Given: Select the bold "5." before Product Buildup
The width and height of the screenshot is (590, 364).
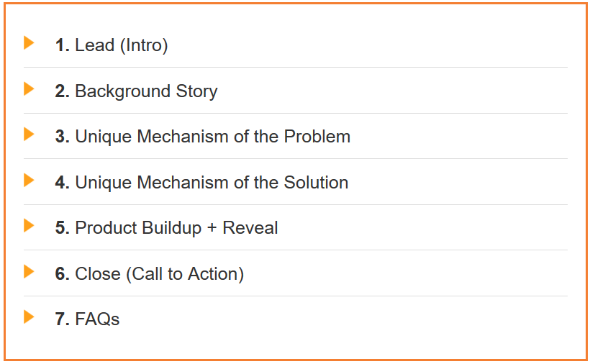Looking at the screenshot, I should tap(63, 228).
